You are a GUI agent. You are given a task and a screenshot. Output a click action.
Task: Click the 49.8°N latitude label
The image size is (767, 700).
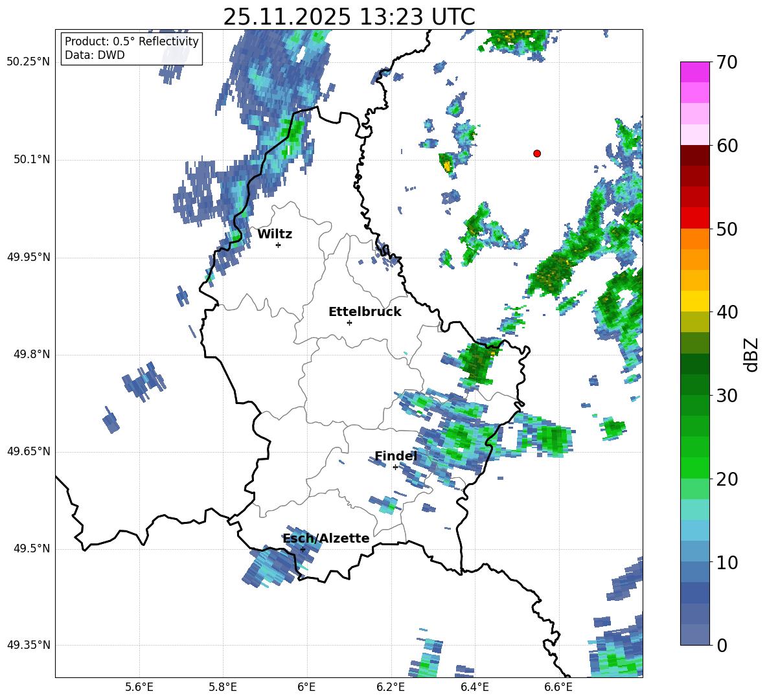pos(32,354)
